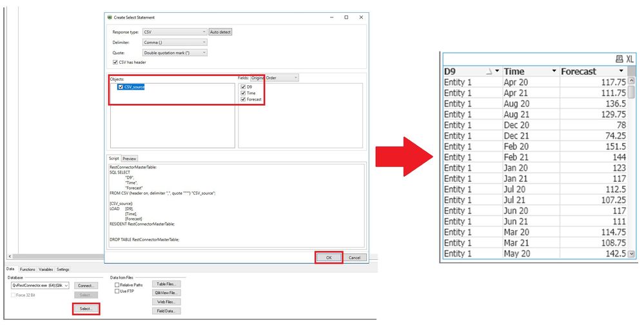Click inside the script text area
The height and width of the screenshot is (325, 644).
[236, 206]
